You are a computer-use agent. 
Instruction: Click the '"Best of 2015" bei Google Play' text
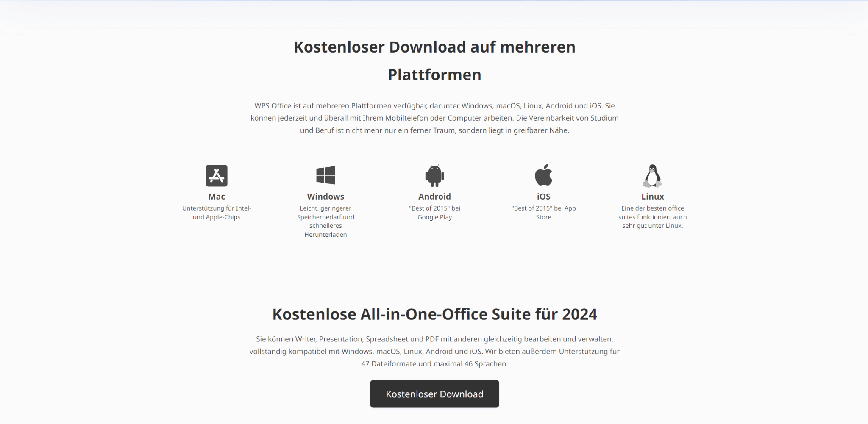[434, 213]
